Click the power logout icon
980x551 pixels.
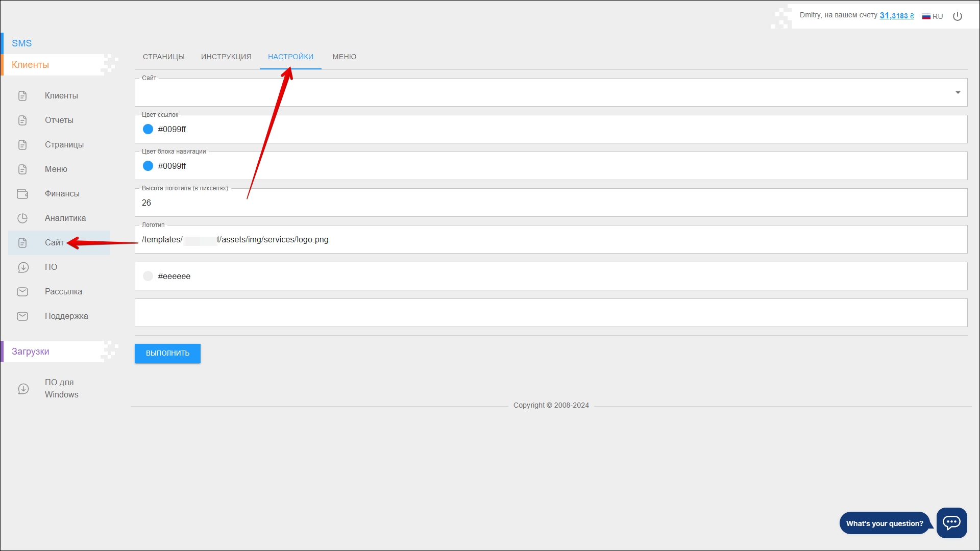click(x=958, y=16)
